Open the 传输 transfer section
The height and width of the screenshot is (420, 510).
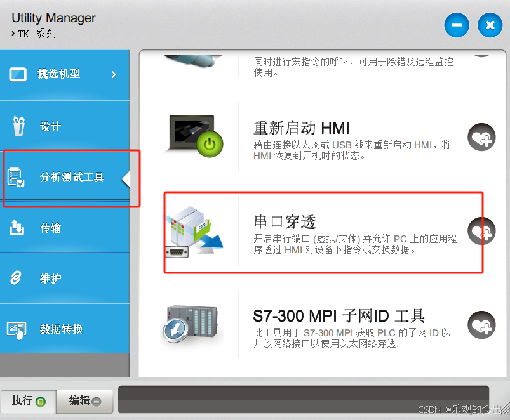click(65, 227)
